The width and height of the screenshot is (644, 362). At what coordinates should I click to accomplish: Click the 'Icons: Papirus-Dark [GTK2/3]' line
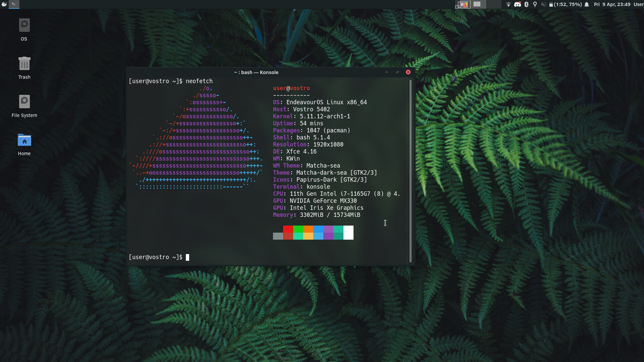coord(320,180)
